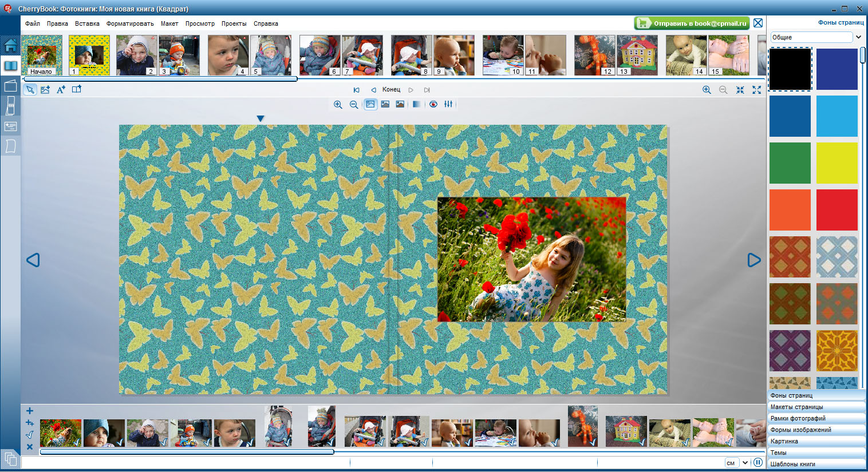Close the panel with crossed box icon
Image resolution: width=868 pixels, height=472 pixels.
point(758,23)
